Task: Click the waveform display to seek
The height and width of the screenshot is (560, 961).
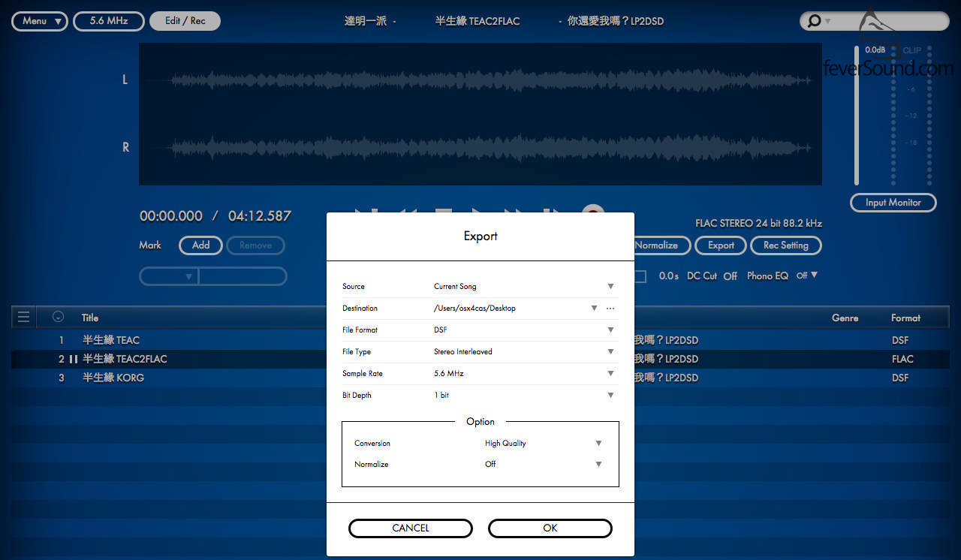Action: click(x=480, y=114)
